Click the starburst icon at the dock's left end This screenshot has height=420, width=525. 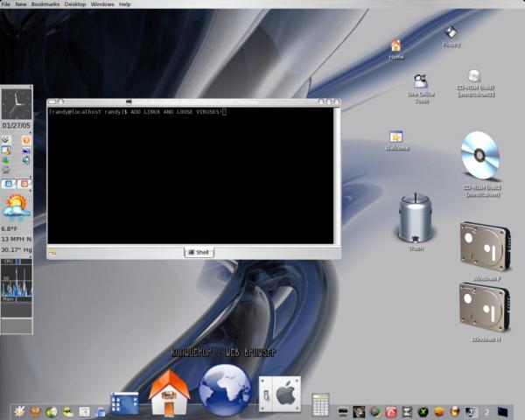[x=19, y=411]
